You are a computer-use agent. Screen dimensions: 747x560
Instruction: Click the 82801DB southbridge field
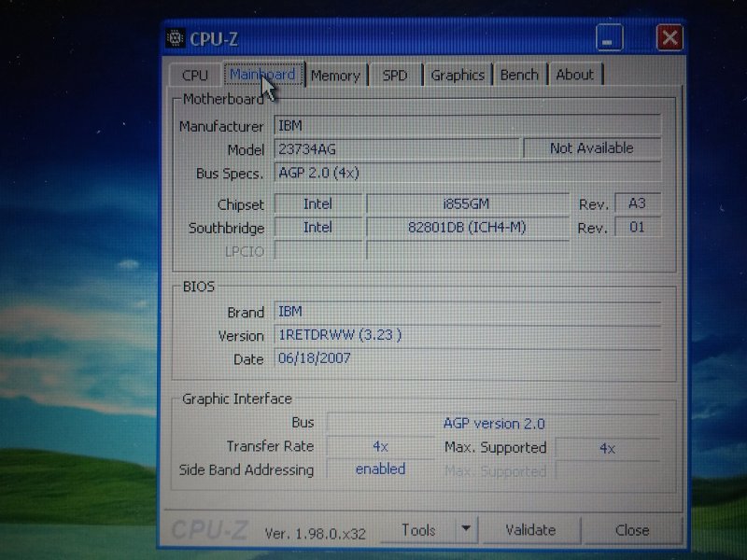[467, 228]
